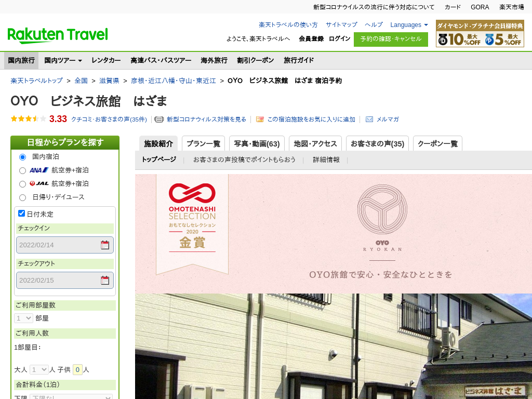Open the check-in calendar icon
Image resolution: width=532 pixels, height=399 pixels.
tap(105, 245)
